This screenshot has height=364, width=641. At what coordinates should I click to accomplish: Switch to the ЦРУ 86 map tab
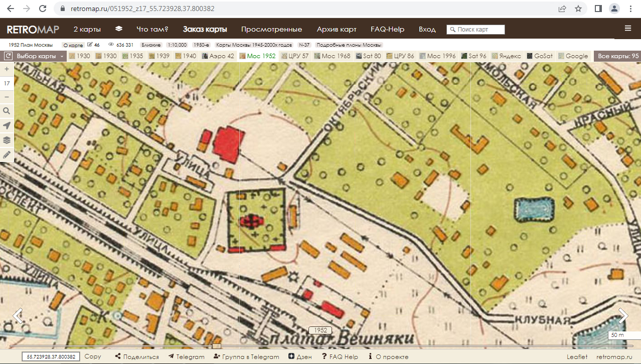point(401,56)
